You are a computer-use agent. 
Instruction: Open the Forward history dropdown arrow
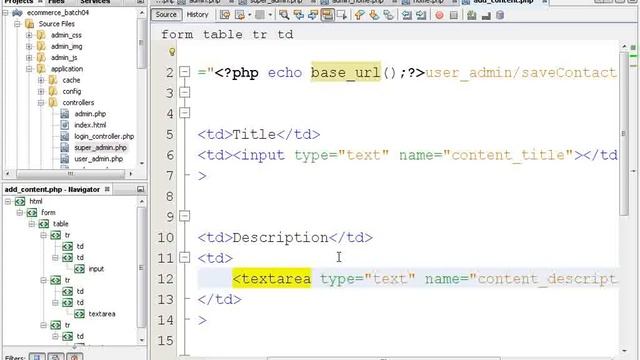270,15
